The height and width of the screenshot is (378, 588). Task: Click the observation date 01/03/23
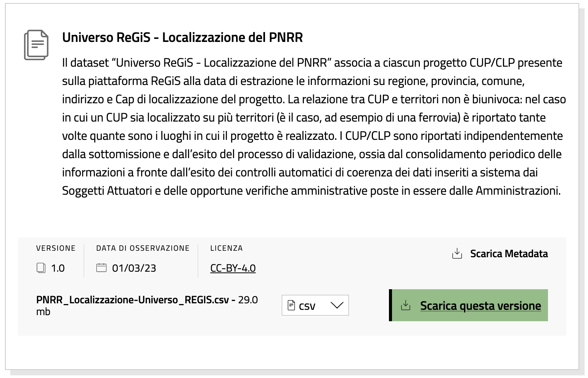pos(134,268)
